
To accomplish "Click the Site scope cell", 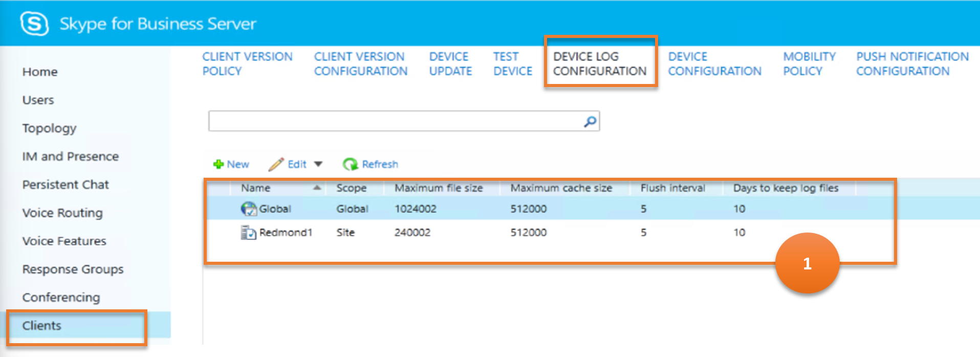I will (345, 233).
